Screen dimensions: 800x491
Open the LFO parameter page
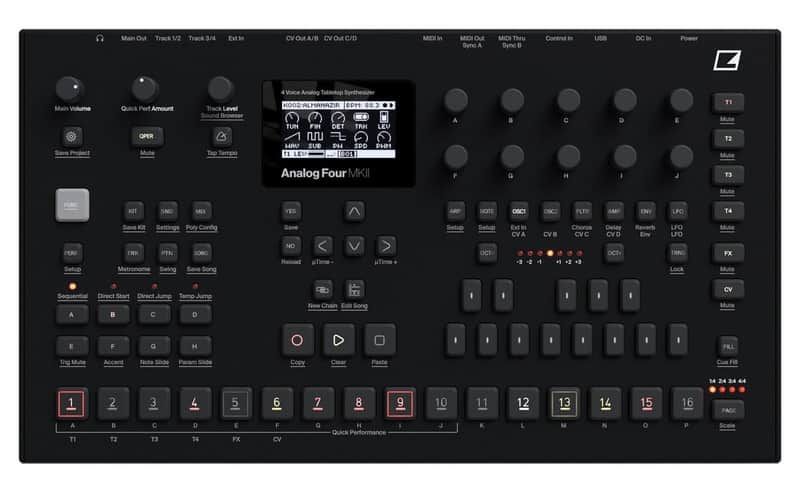(x=677, y=211)
